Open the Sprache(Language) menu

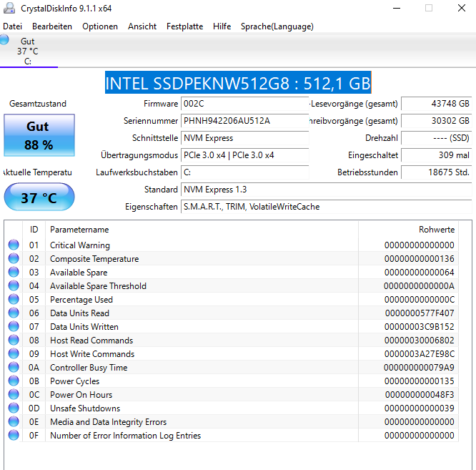[277, 26]
